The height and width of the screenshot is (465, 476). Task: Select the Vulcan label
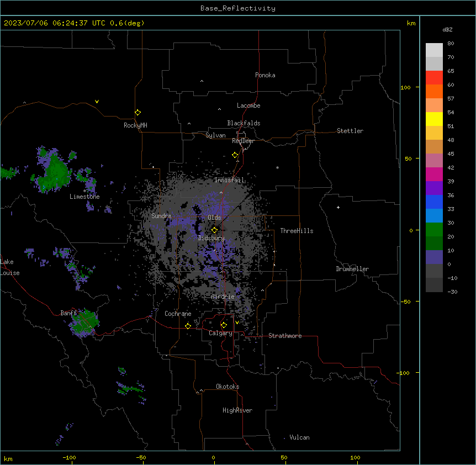pyautogui.click(x=300, y=437)
